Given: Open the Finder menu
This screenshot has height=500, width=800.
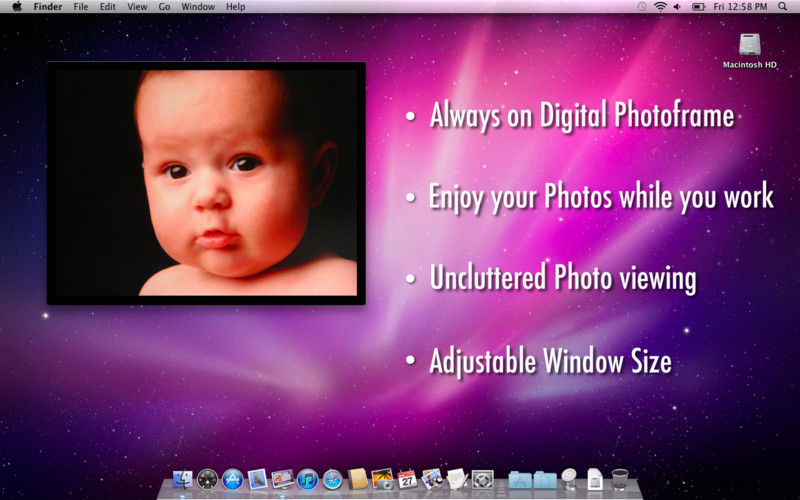Looking at the screenshot, I should [47, 7].
